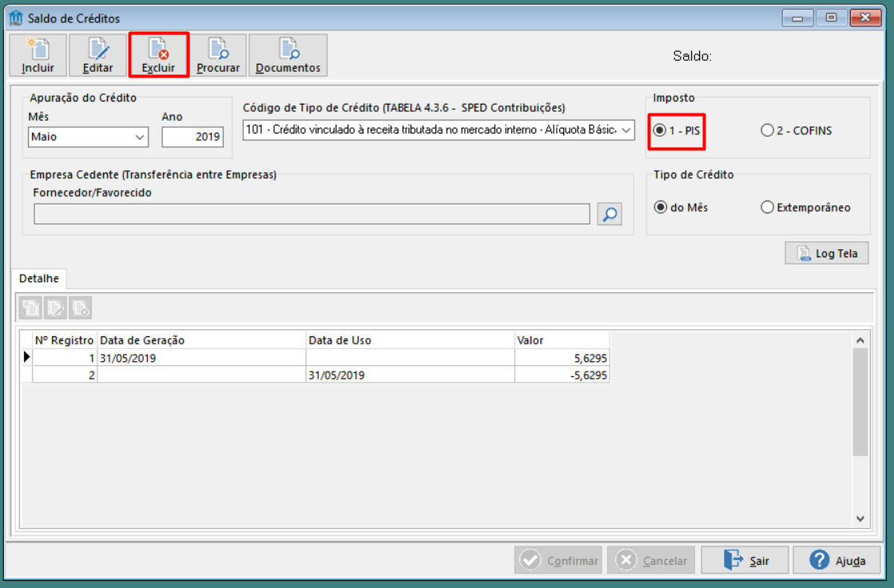Click scrollbar down arrow in detail grid
This screenshot has width=894, height=588.
860,518
